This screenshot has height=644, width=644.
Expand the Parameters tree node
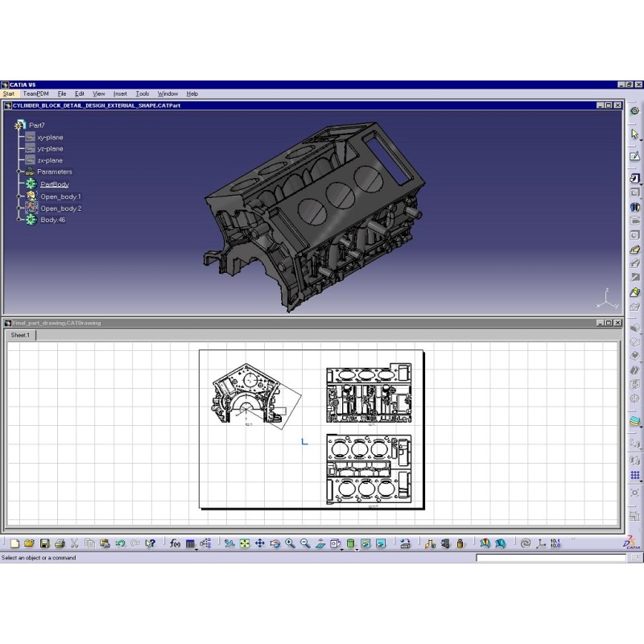coord(19,171)
